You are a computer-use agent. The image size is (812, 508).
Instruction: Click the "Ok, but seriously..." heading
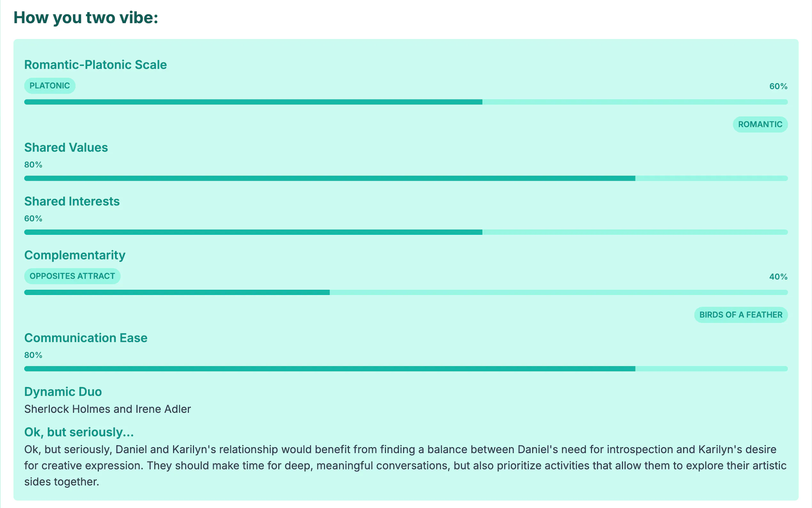tap(79, 432)
